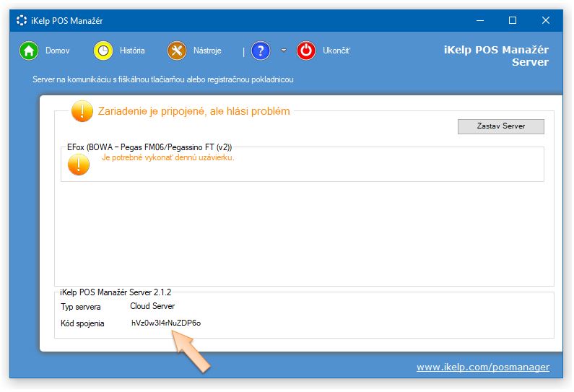Screen dimensions: 574x392
Task: Select the História text label in toolbar
Action: (x=132, y=51)
